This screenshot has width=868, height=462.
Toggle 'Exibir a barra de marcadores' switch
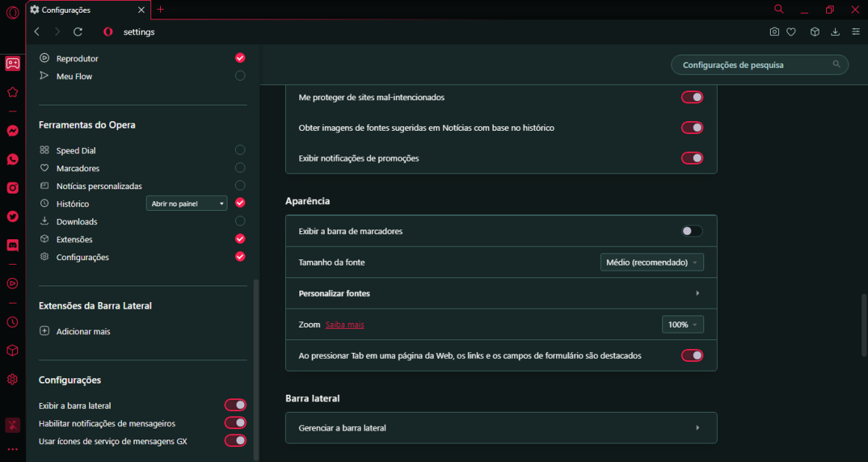(691, 231)
